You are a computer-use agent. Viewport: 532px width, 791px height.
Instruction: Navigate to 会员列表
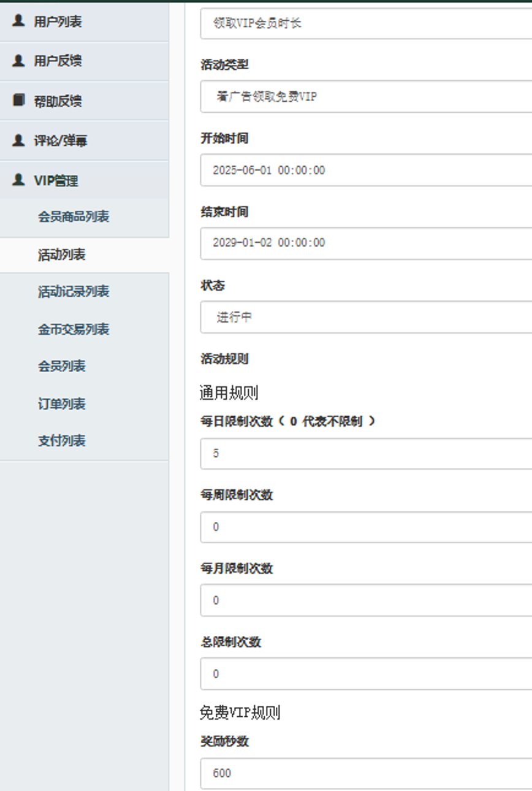click(62, 367)
